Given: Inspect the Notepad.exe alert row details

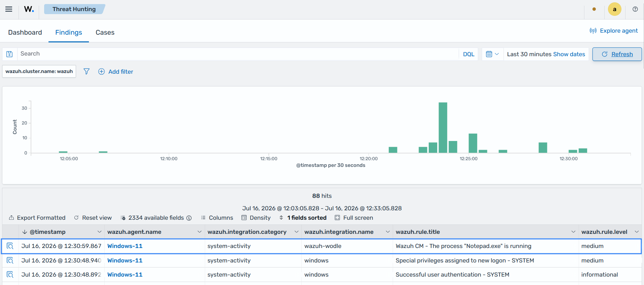Looking at the screenshot, I should [10, 246].
